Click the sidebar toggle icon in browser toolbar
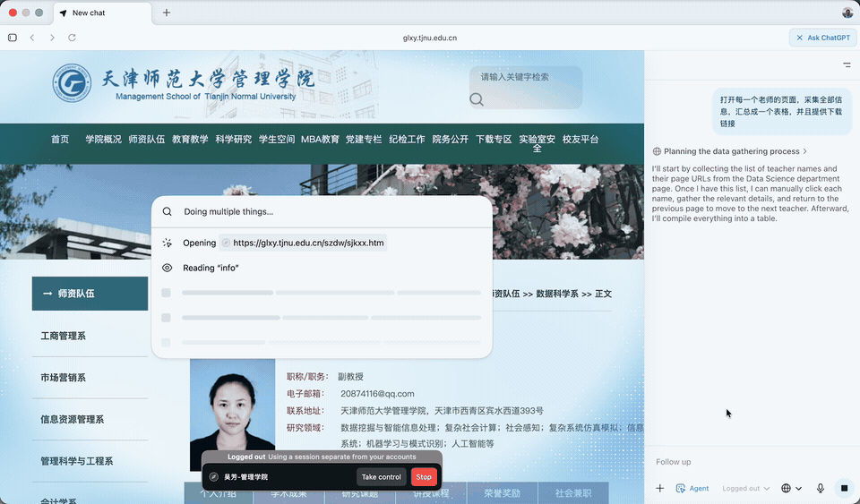Image resolution: width=860 pixels, height=504 pixels. [x=13, y=38]
